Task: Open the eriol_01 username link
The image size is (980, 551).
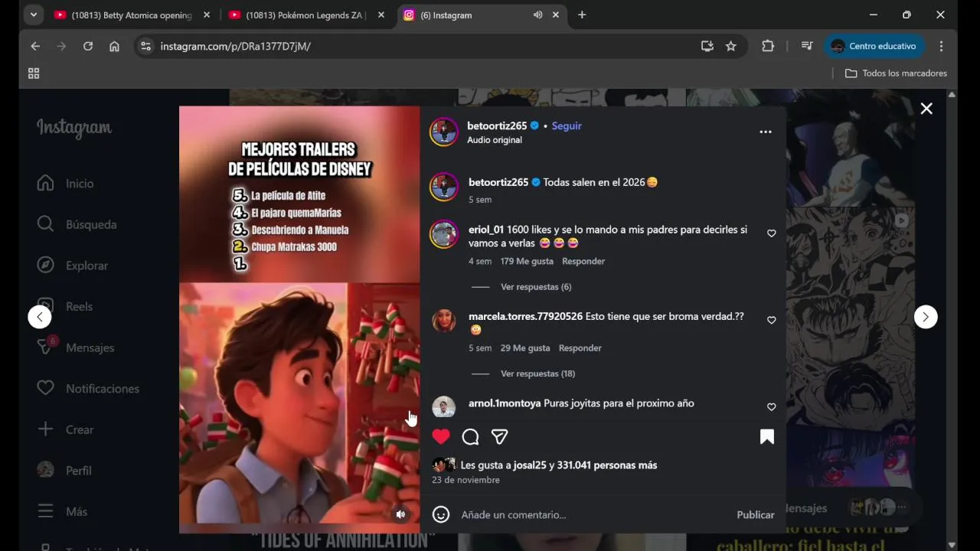Action: 486,230
